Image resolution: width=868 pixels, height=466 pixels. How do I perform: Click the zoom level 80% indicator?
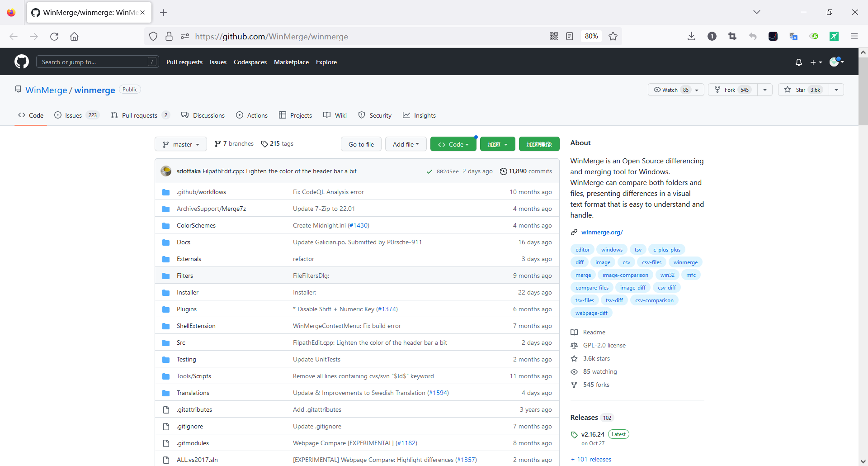point(591,36)
